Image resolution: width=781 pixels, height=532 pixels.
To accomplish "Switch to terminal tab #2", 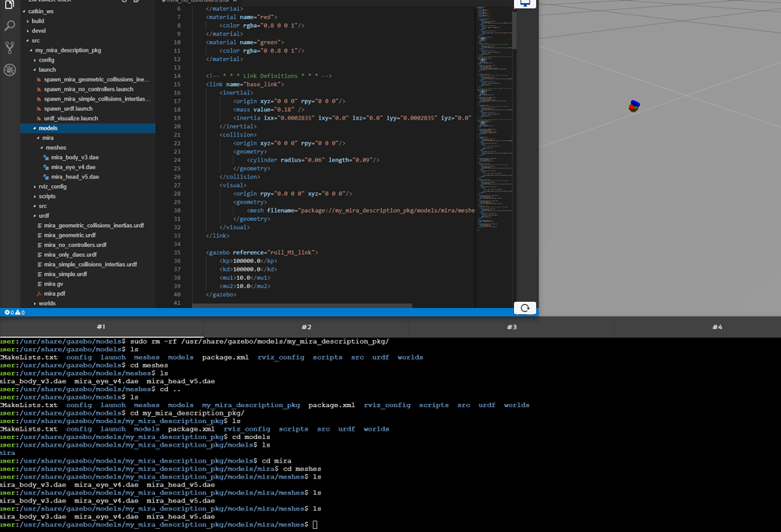I will [x=306, y=325].
